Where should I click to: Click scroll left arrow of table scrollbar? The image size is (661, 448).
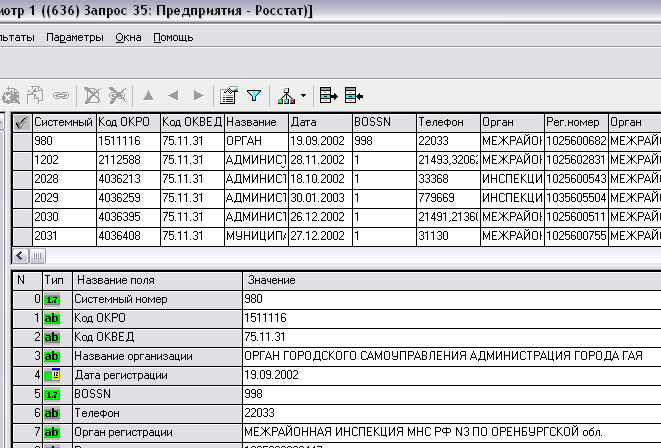point(20,256)
